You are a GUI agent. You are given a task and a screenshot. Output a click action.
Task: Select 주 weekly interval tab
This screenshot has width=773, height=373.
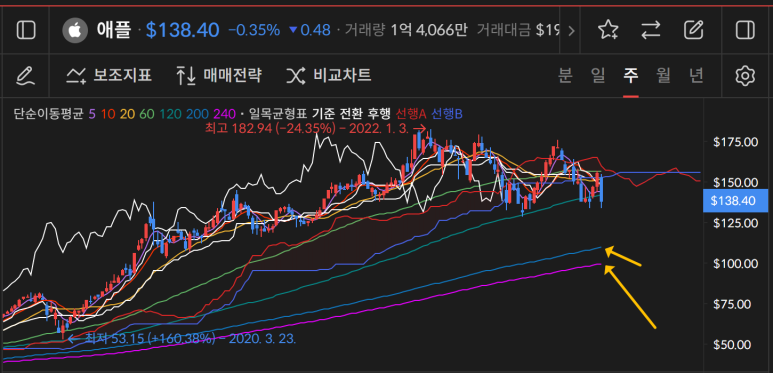coord(631,75)
